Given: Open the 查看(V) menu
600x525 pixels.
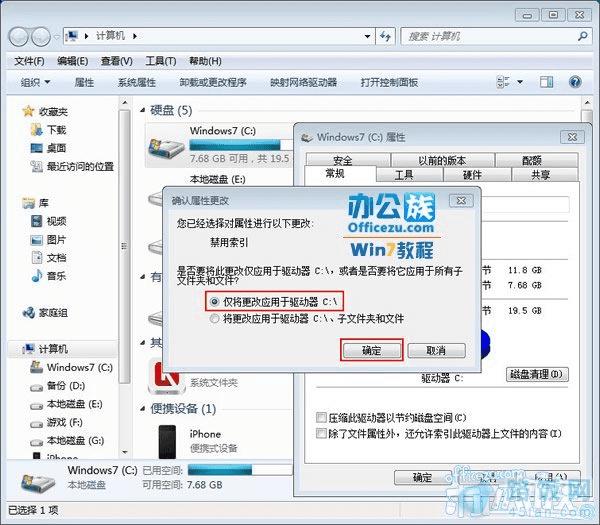Looking at the screenshot, I should coord(117,61).
